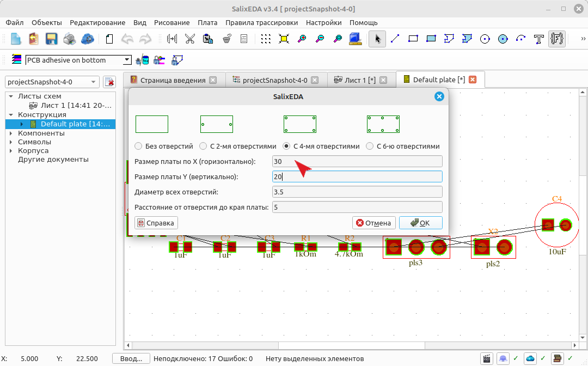Click the hole diameter input field
This screenshot has width=588, height=366.
(357, 192)
